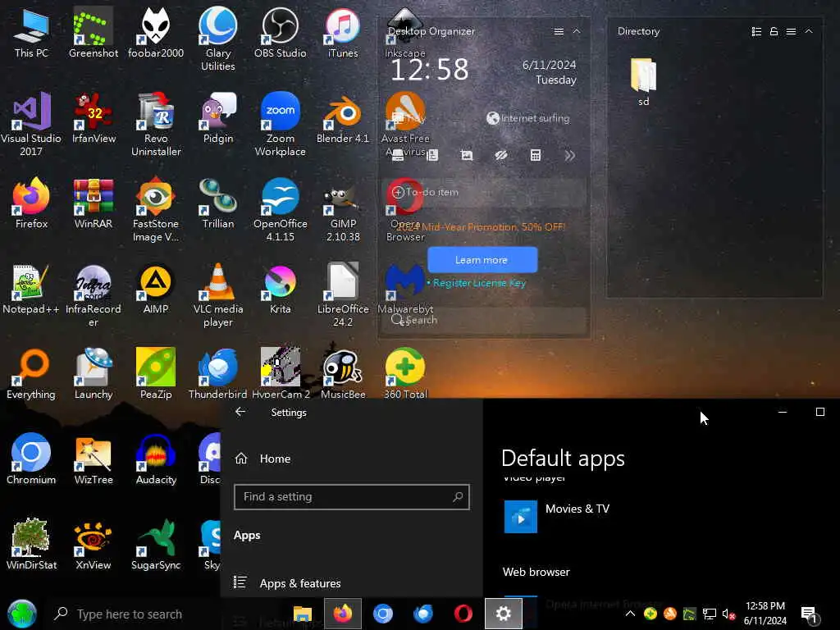Open InfraRecorder desktop icon
Viewport: 840px width, 630px height.
[94, 294]
